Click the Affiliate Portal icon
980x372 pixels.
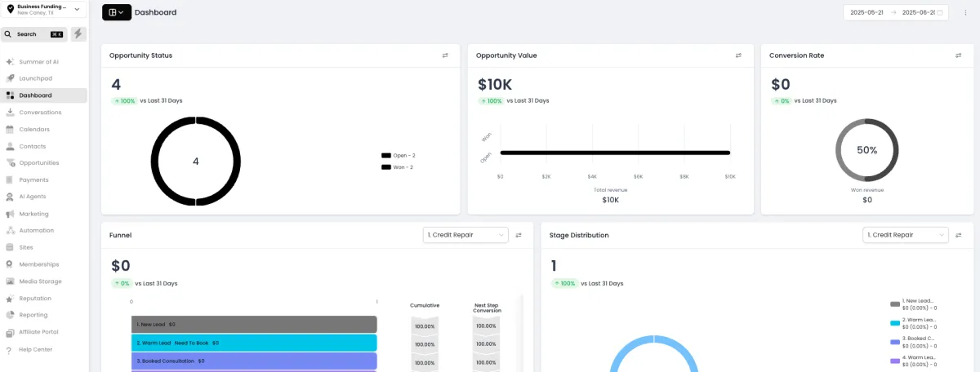tap(10, 332)
